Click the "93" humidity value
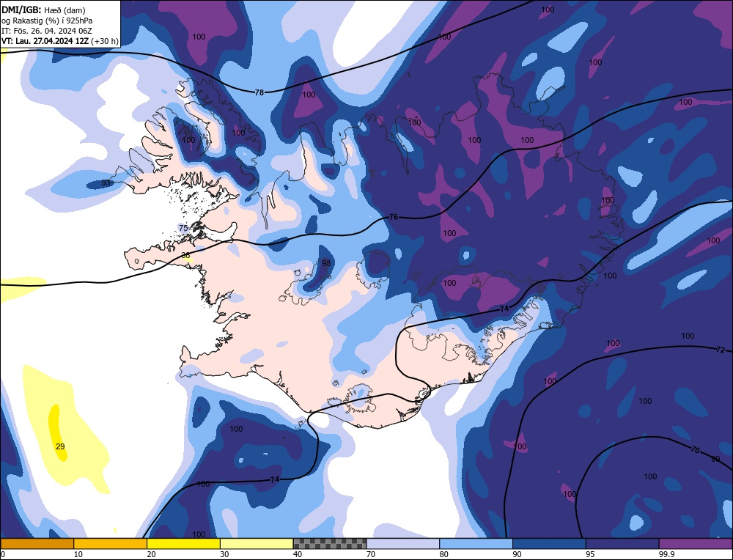This screenshot has width=733, height=560. click(x=106, y=183)
